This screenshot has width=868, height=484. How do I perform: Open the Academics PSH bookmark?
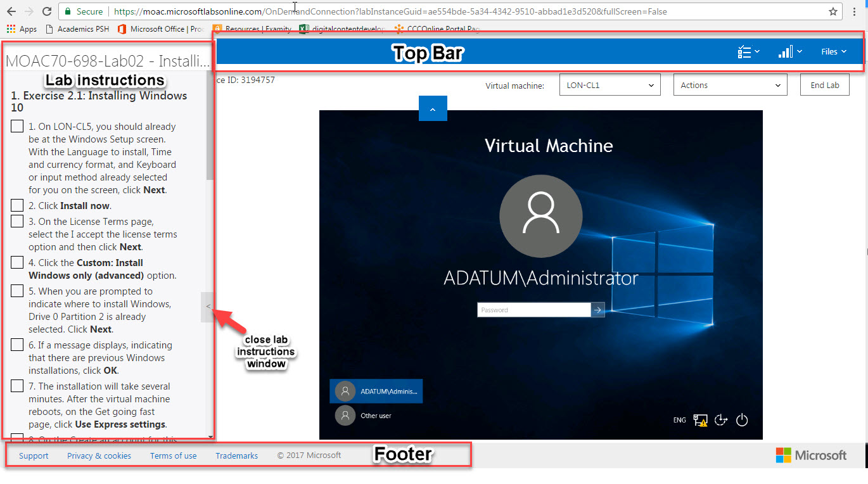(x=77, y=29)
